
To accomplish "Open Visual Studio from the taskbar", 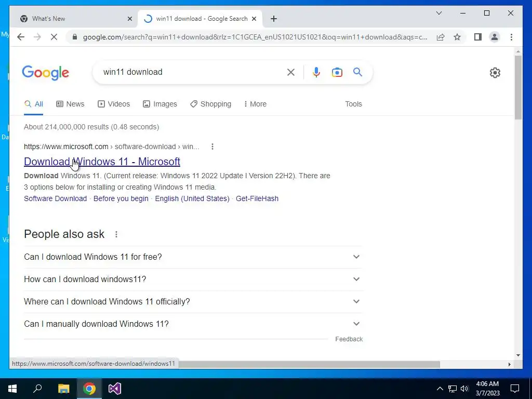I will pyautogui.click(x=115, y=389).
